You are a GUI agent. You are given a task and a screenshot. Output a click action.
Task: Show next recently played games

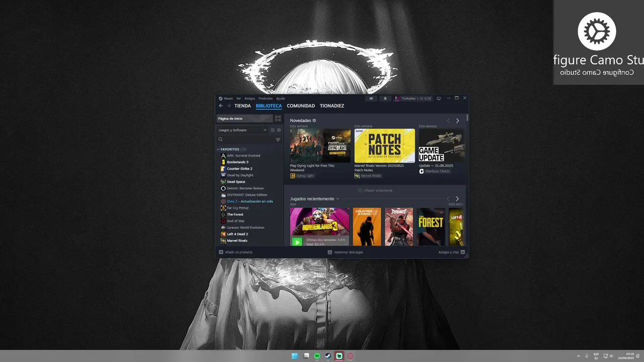(457, 199)
